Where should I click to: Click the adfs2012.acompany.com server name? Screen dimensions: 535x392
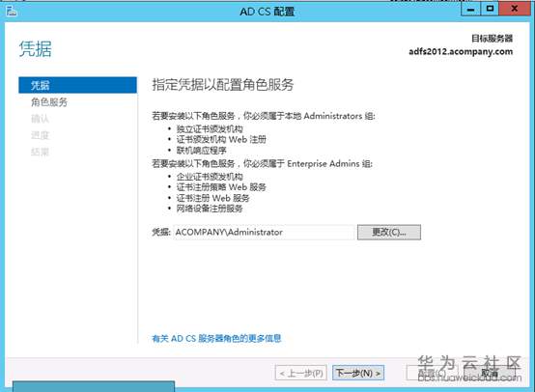461,51
